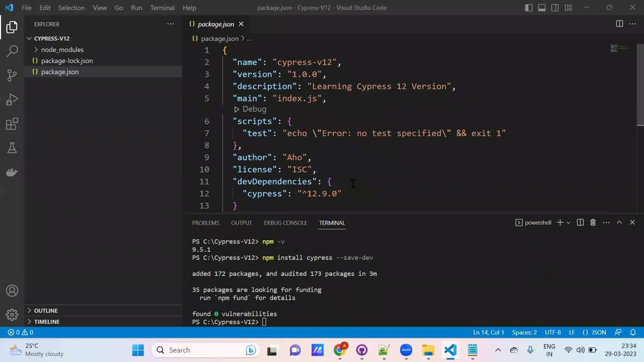The width and height of the screenshot is (644, 362).
Task: Open terminal panel more actions ellipsis
Action: pyautogui.click(x=606, y=223)
